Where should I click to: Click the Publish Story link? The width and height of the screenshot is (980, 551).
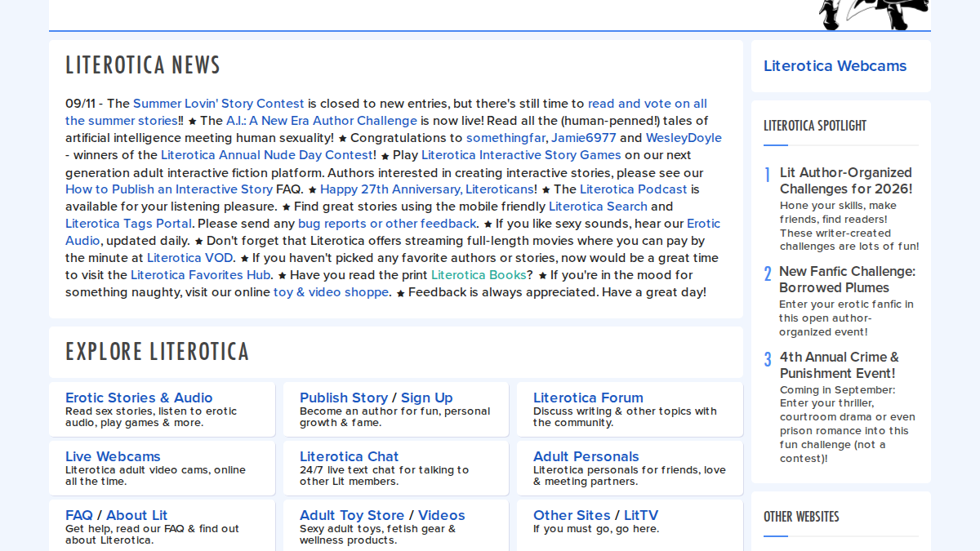[344, 398]
